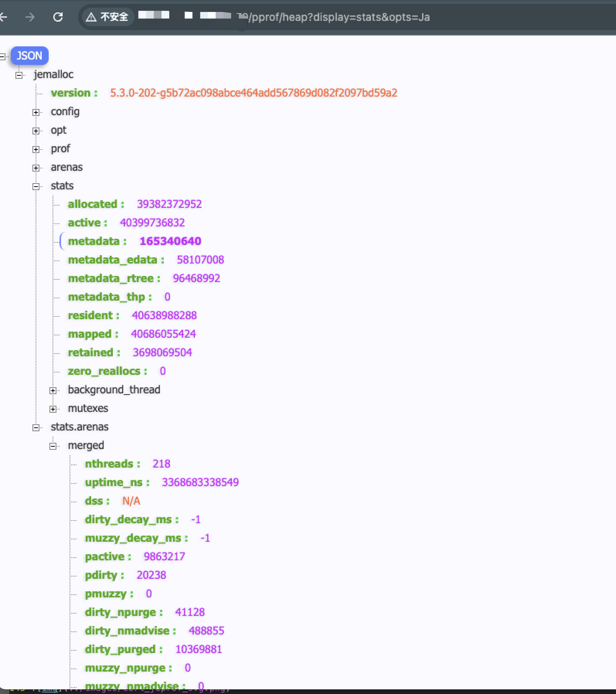Collapse the JSON root node
The height and width of the screenshot is (694, 616).
pos(2,57)
